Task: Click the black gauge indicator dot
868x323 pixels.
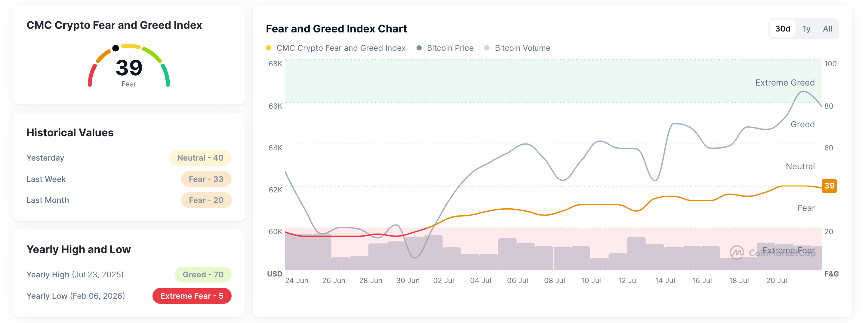Action: click(x=115, y=48)
